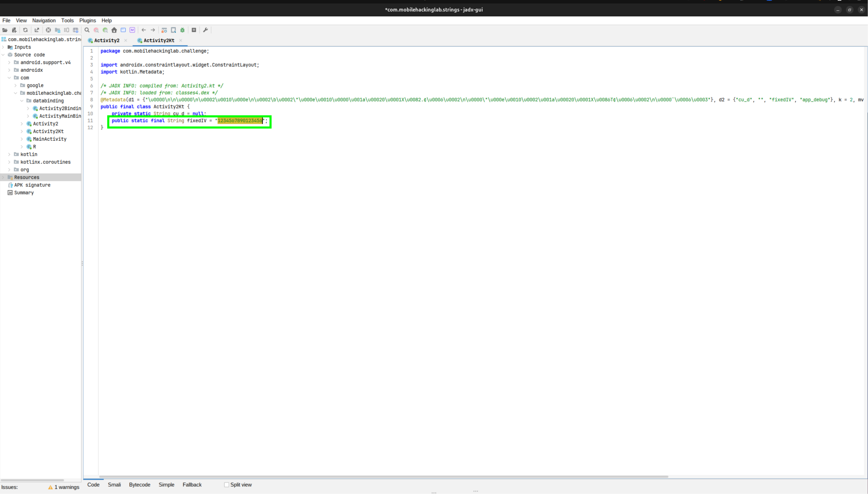
Task: Click the Reload files icon
Action: [25, 30]
